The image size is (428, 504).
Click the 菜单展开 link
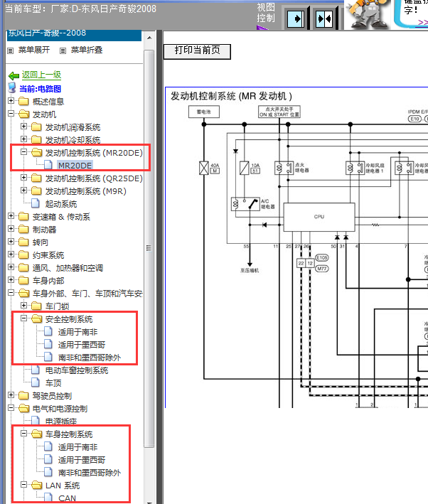coord(33,50)
